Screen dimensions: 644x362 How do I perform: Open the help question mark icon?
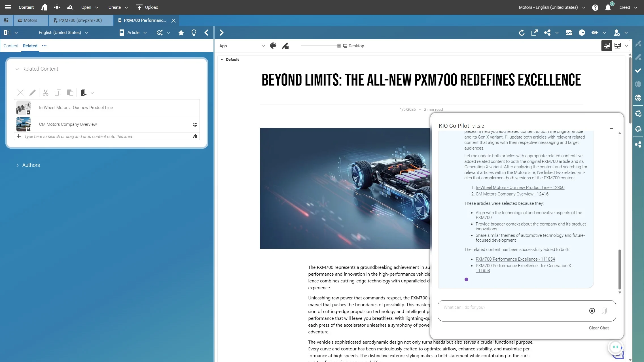coord(595,8)
